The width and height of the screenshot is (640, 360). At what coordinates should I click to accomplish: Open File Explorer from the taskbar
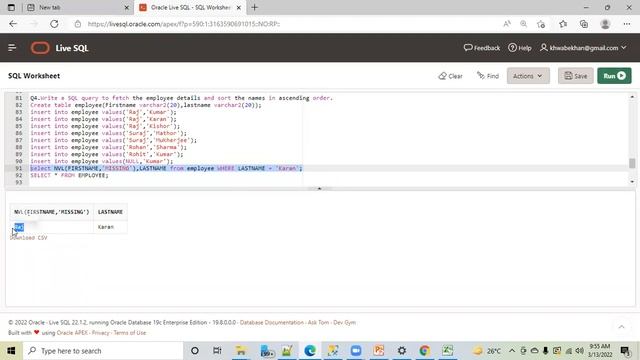[241, 351]
